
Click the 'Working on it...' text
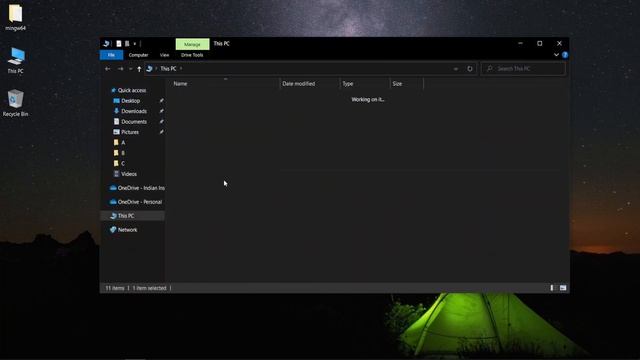click(368, 100)
